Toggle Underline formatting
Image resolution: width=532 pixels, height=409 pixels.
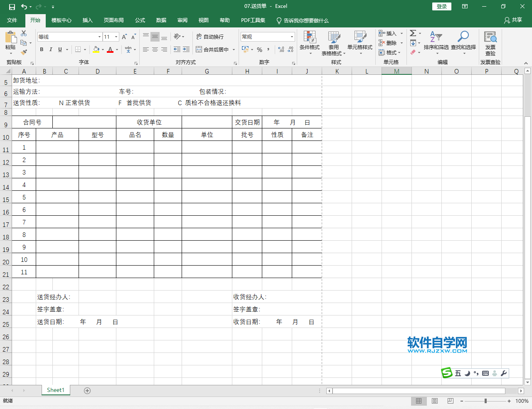(x=60, y=49)
